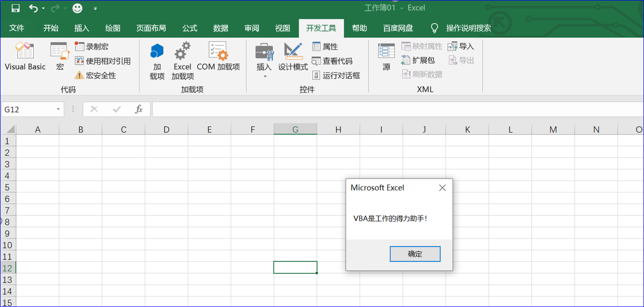Screen dimensions: 644x307
Task: Click the selected cell G12
Action: coord(295,267)
